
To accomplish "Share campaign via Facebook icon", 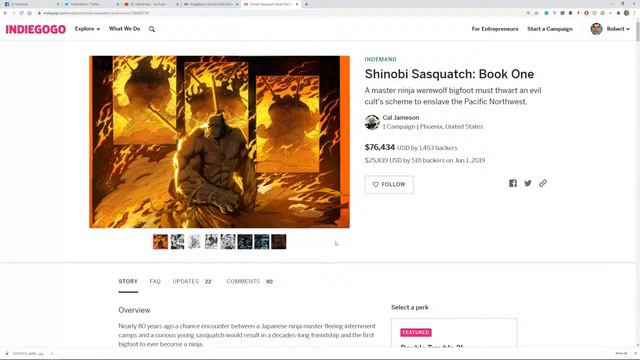I will click(513, 183).
